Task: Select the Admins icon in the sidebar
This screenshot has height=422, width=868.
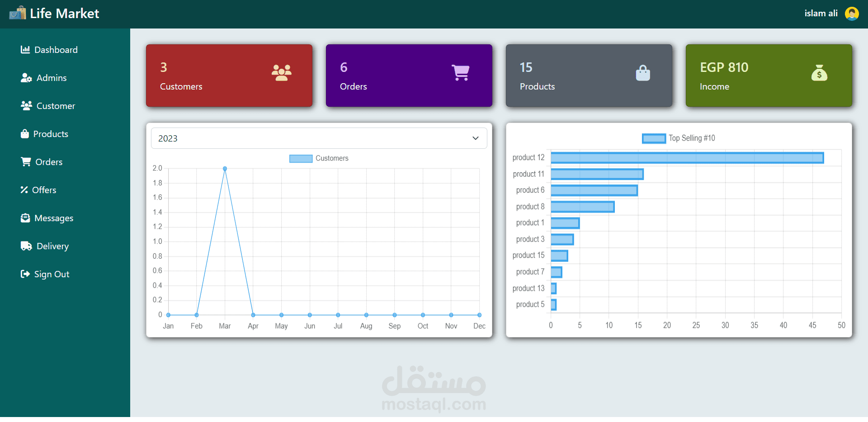Action: click(26, 77)
